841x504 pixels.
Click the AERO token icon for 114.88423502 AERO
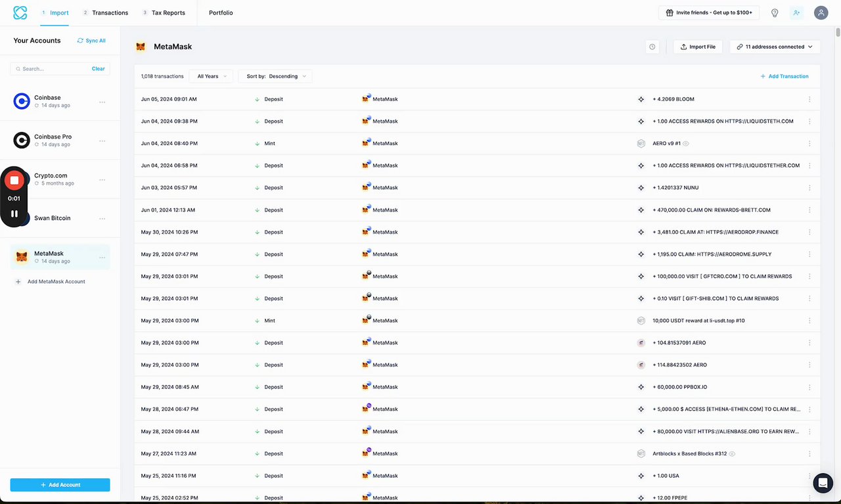tap(641, 365)
